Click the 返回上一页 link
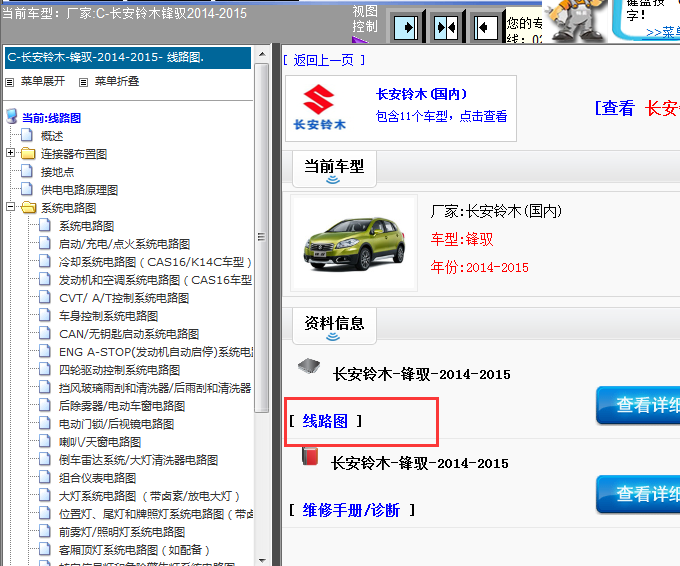 tap(324, 60)
